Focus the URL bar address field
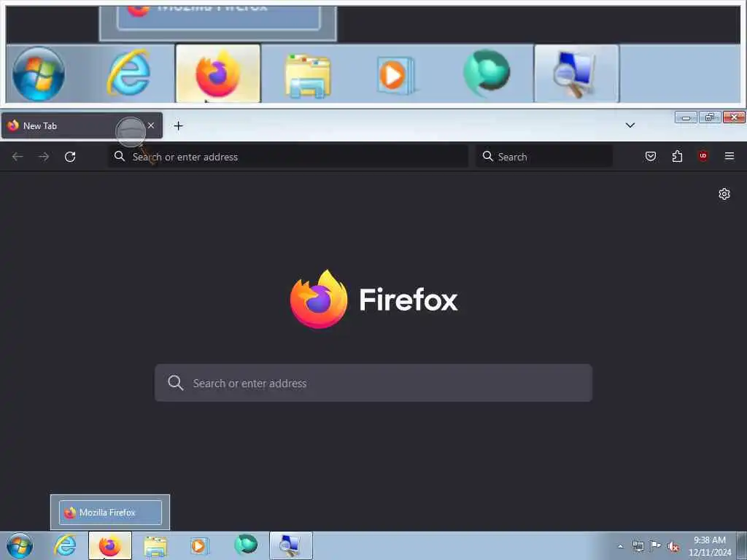This screenshot has width=747, height=560. pos(288,157)
